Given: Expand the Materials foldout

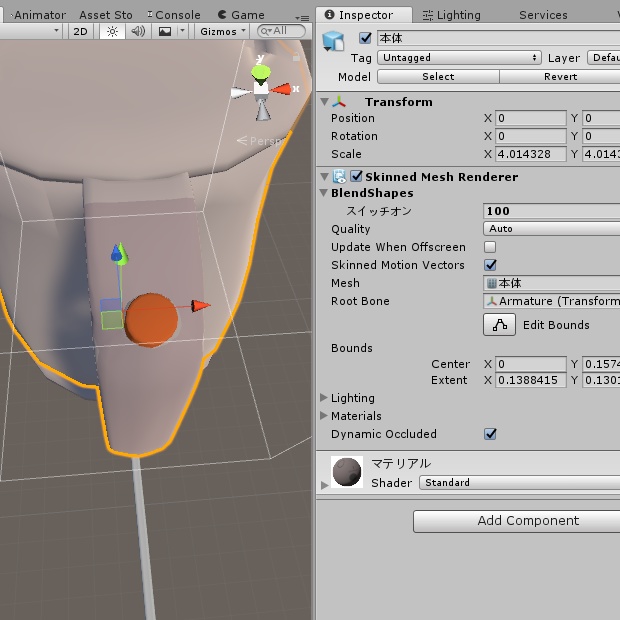Looking at the screenshot, I should (324, 415).
